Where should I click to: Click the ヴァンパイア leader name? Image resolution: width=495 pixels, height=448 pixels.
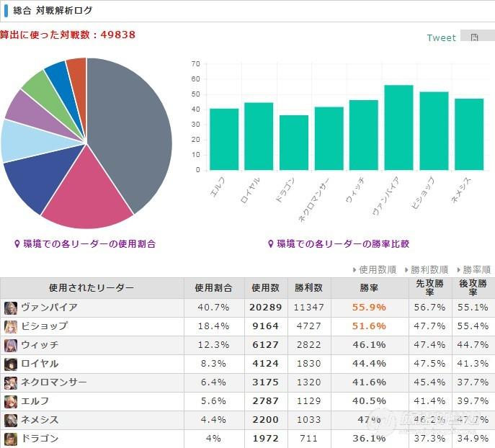49,308
